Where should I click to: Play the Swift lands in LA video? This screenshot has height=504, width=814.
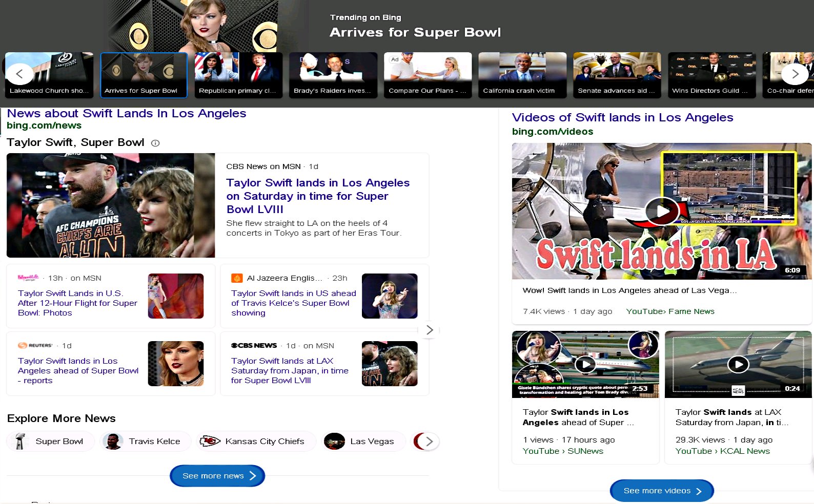662,211
